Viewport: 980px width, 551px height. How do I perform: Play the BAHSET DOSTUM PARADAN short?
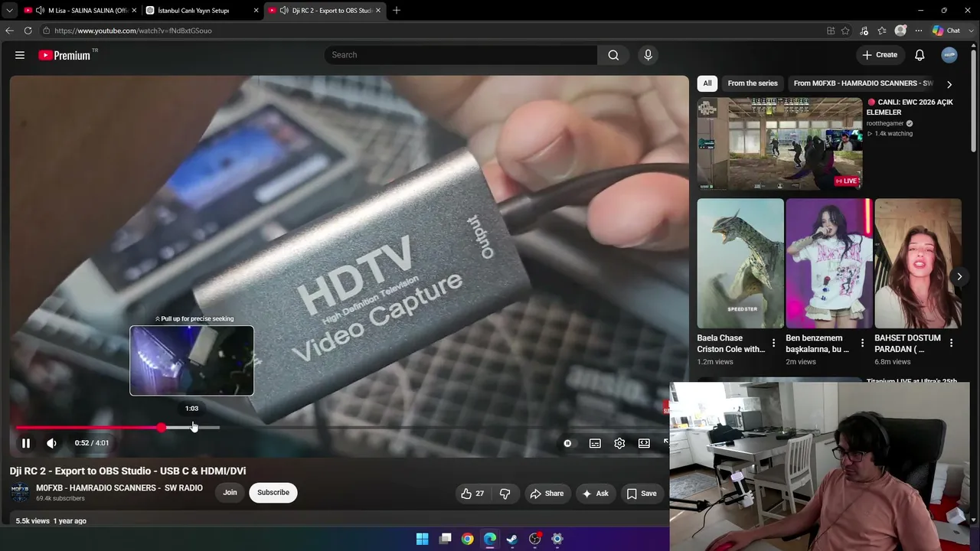click(918, 263)
